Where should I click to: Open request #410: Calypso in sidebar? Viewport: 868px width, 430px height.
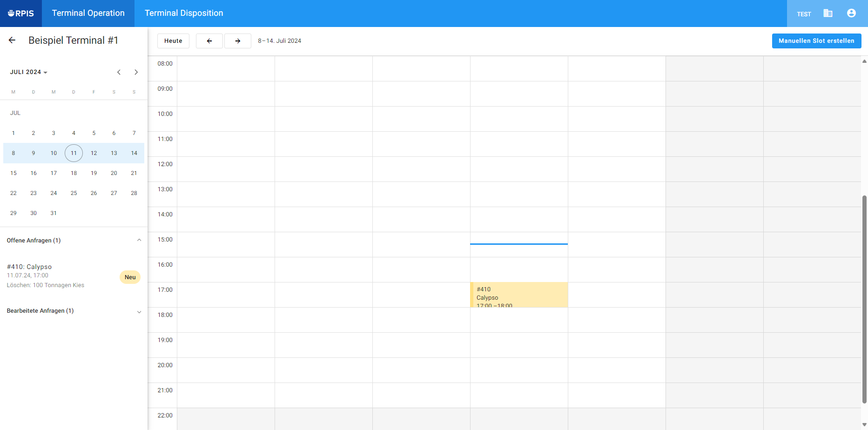click(x=74, y=276)
